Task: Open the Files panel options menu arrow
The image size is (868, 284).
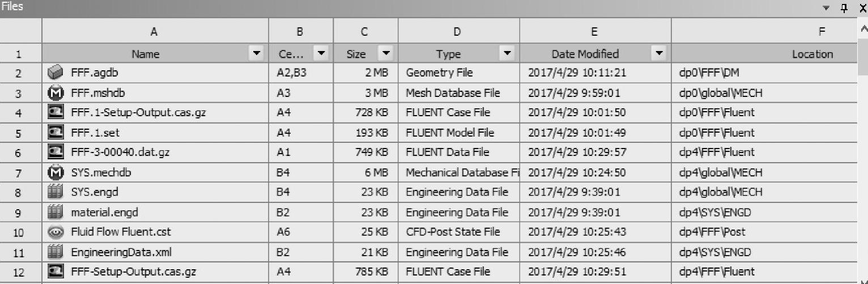Action: [x=826, y=8]
